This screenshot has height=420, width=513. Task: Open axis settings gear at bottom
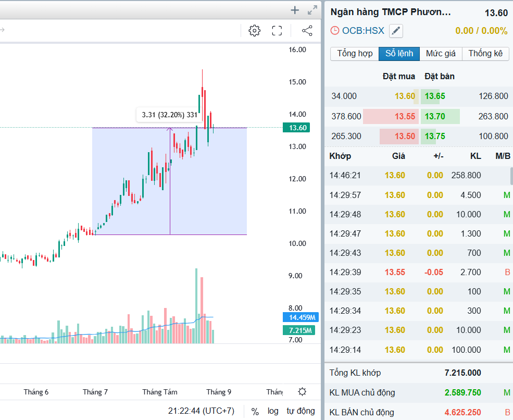click(x=302, y=392)
